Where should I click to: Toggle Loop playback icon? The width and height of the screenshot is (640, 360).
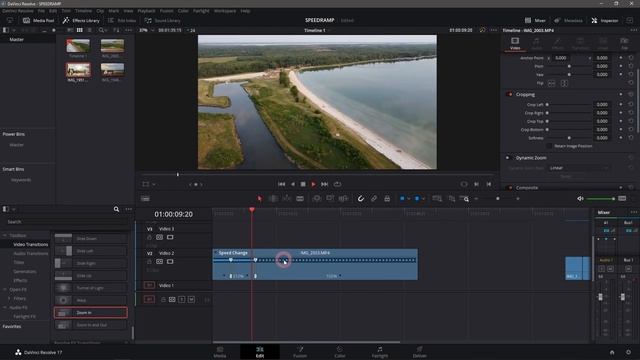pyautogui.click(x=338, y=184)
